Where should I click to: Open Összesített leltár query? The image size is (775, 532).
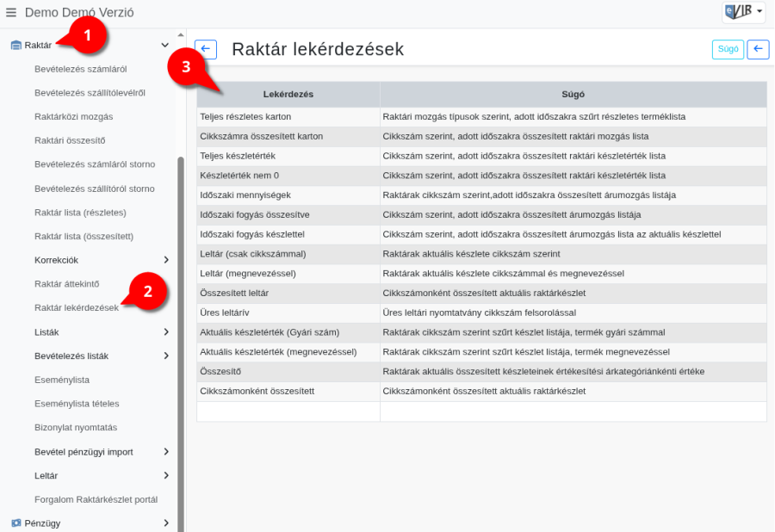(234, 294)
